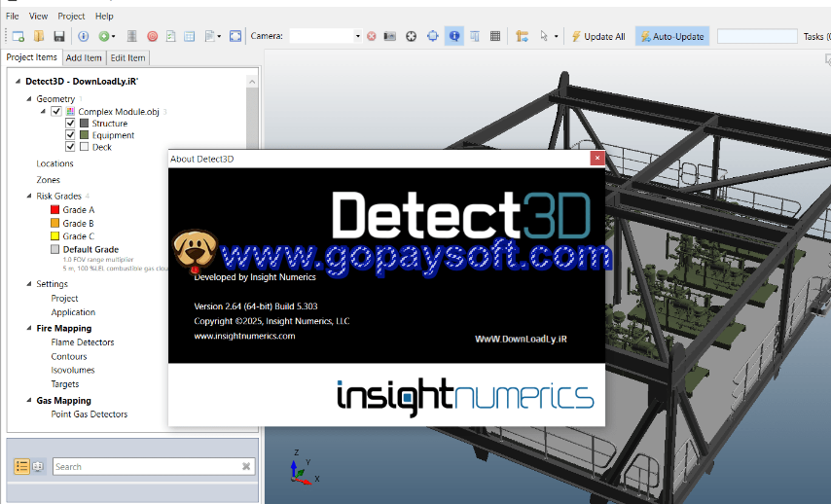The image size is (831, 504).
Task: Select Flame Detectors under Fire Mapping
Action: tap(82, 342)
